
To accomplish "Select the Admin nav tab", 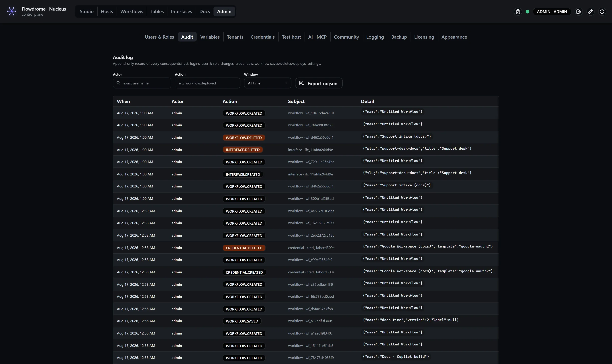I will pyautogui.click(x=224, y=11).
